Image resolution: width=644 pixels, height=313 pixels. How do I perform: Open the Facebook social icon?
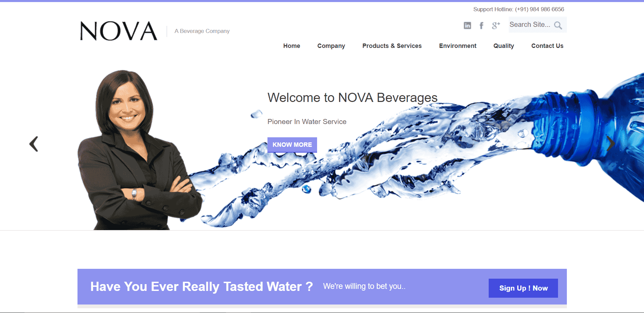point(481,25)
